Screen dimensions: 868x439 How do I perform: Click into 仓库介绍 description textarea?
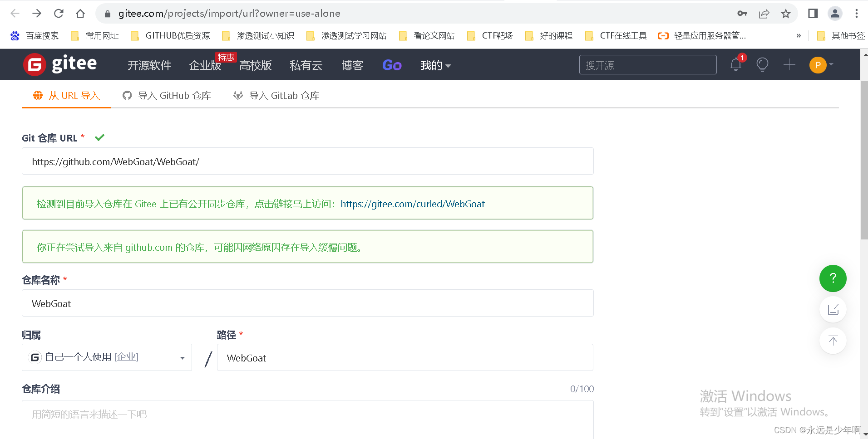308,419
